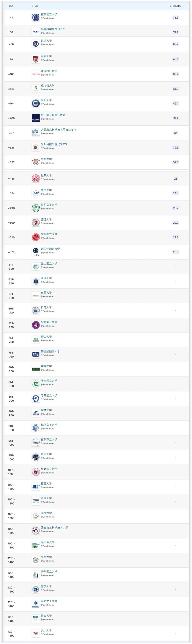Click the KNU logo beside 江原大学
The width and height of the screenshot is (192, 644).
[36, 501]
